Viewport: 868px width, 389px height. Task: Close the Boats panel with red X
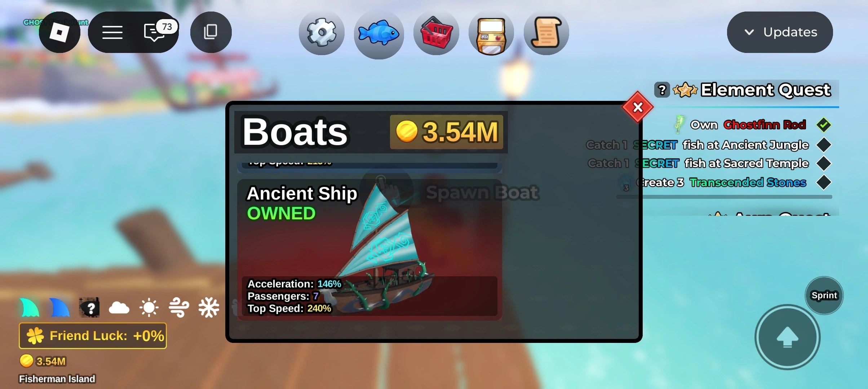(638, 107)
